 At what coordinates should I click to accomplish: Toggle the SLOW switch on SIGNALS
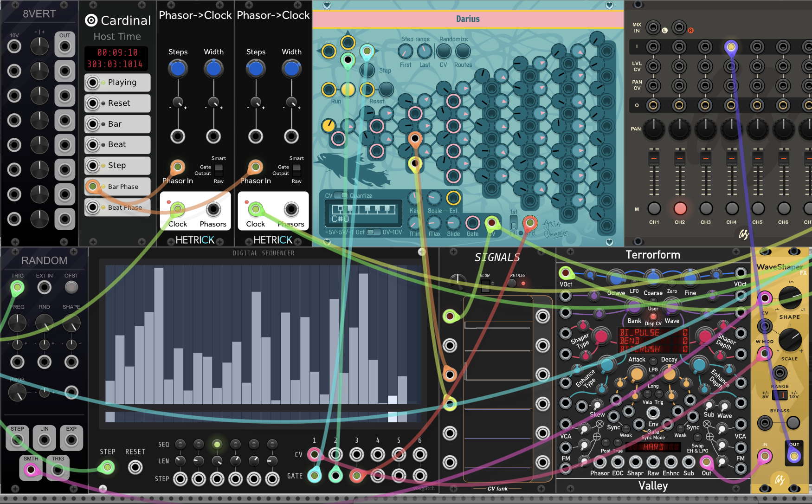pyautogui.click(x=485, y=286)
